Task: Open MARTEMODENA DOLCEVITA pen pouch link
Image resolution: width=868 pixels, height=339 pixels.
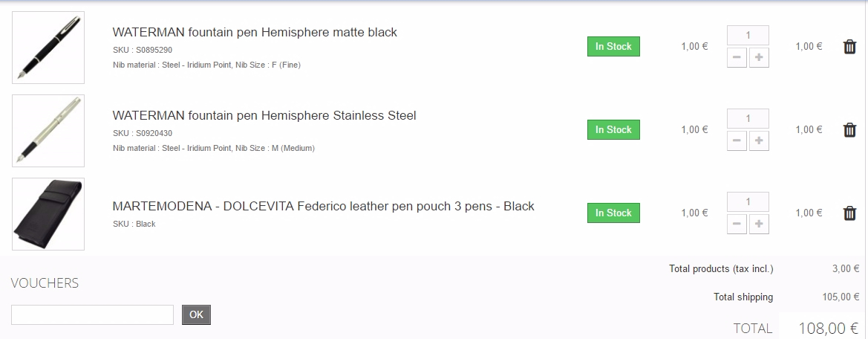Action: pos(323,207)
